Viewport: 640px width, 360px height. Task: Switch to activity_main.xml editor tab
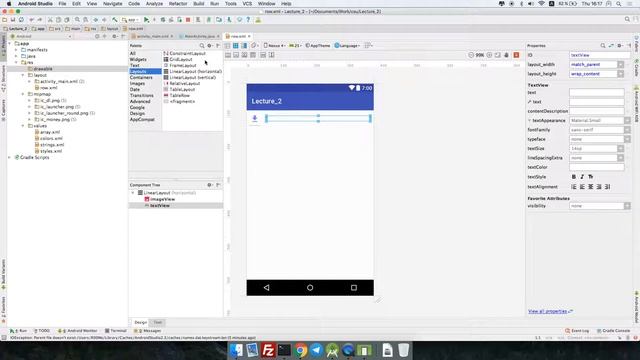click(x=152, y=36)
